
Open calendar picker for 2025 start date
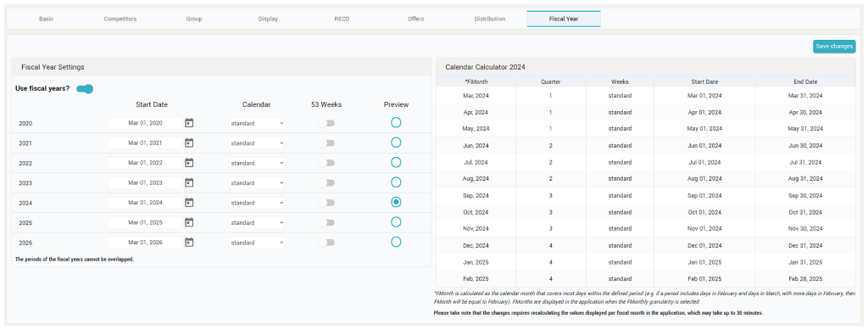pyautogui.click(x=189, y=222)
